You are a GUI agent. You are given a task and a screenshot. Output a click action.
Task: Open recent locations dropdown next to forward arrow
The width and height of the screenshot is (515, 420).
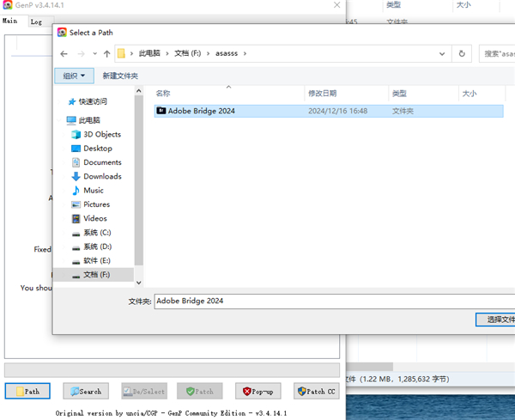tap(94, 53)
